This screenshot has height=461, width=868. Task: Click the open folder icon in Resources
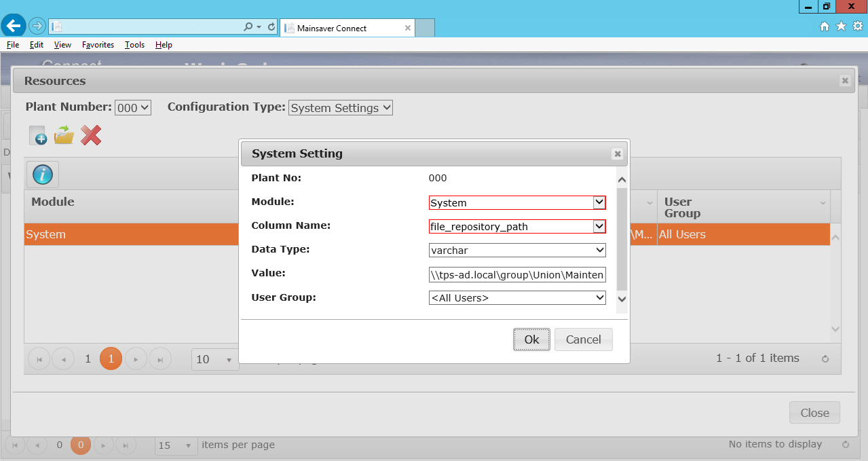(x=64, y=134)
